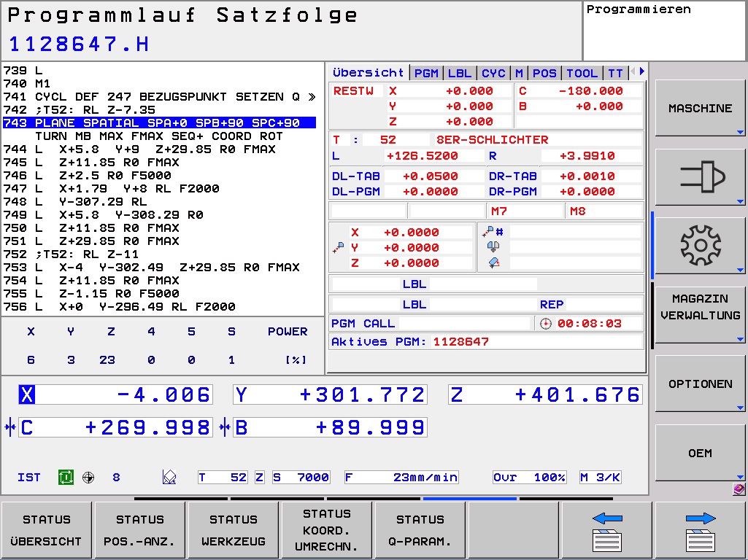Click the Ovr 100% override field
Image resolution: width=748 pixels, height=560 pixels.
click(530, 477)
